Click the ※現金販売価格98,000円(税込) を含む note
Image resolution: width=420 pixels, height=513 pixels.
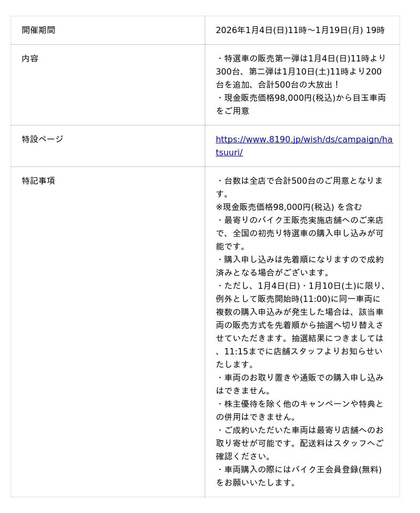tap(289, 207)
